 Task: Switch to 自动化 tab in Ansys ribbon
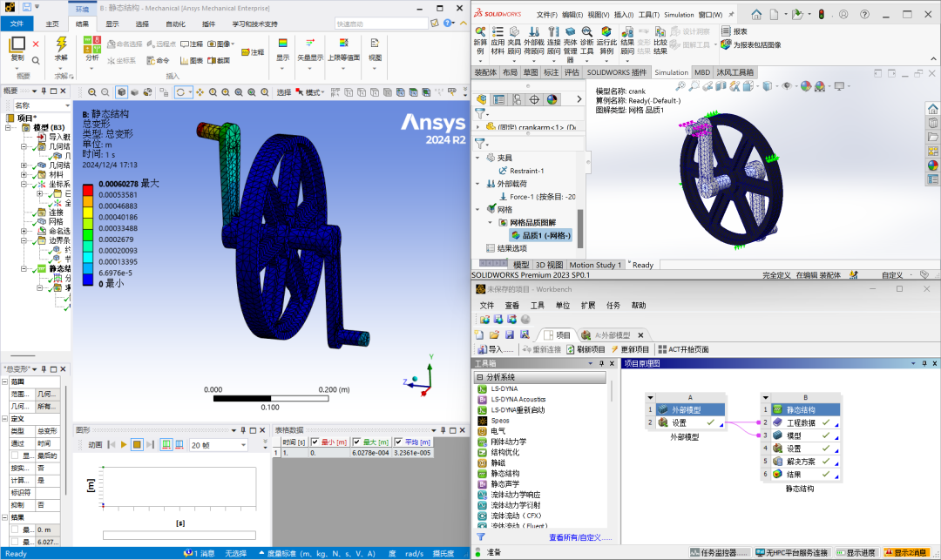coord(175,24)
